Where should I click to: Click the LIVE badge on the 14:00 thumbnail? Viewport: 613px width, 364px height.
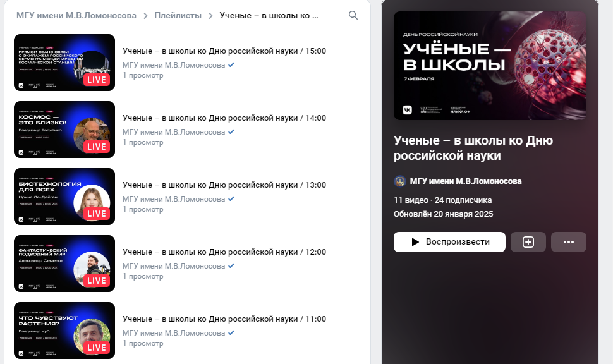click(x=97, y=147)
